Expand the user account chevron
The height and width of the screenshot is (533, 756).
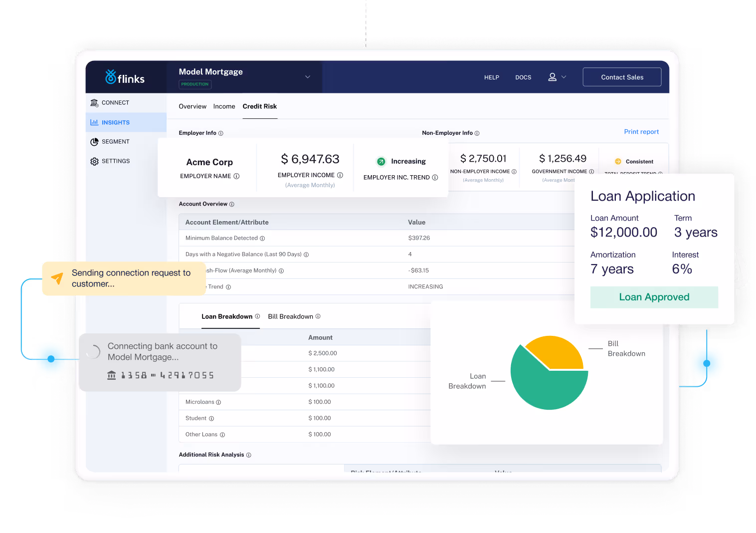[564, 77]
